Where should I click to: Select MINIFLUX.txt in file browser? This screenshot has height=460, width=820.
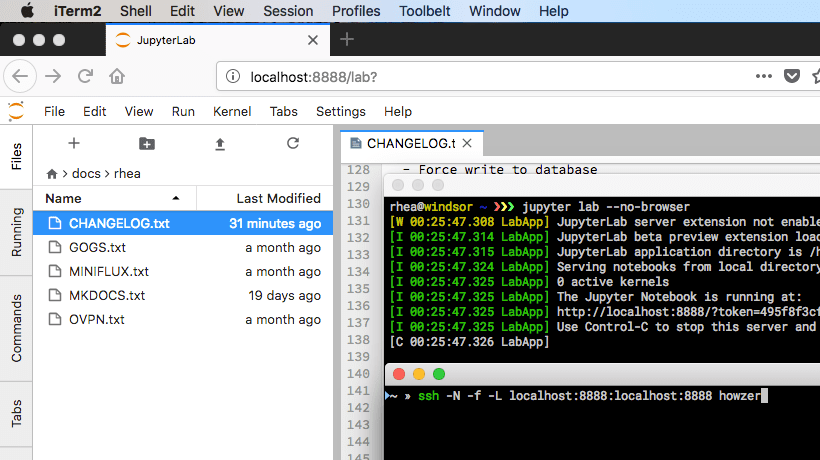coord(183,271)
